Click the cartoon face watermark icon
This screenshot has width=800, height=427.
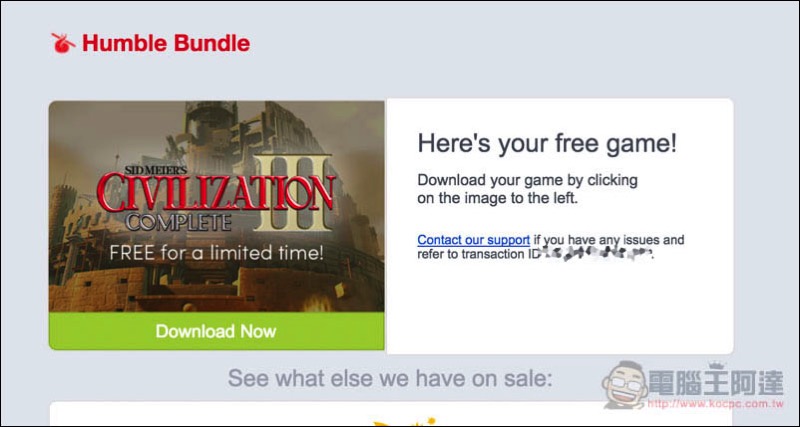(x=624, y=384)
